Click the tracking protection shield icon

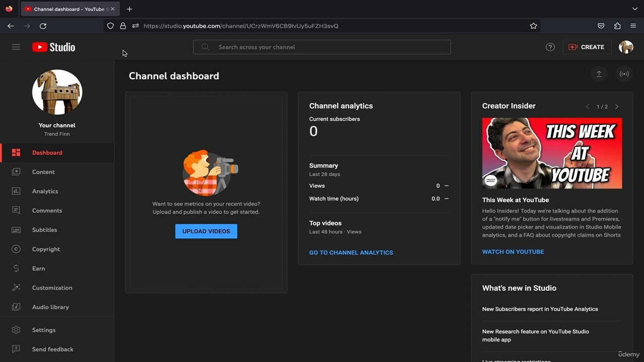tap(110, 26)
